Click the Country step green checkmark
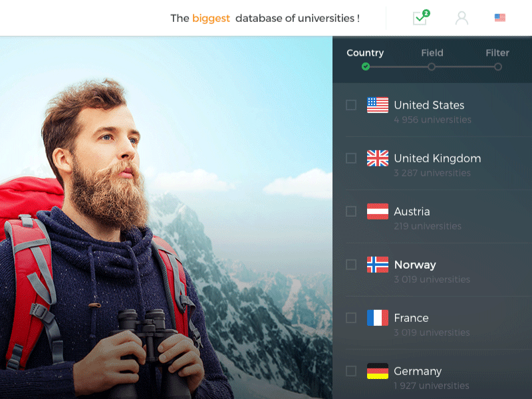Screen dimensions: 532x399 [365, 66]
